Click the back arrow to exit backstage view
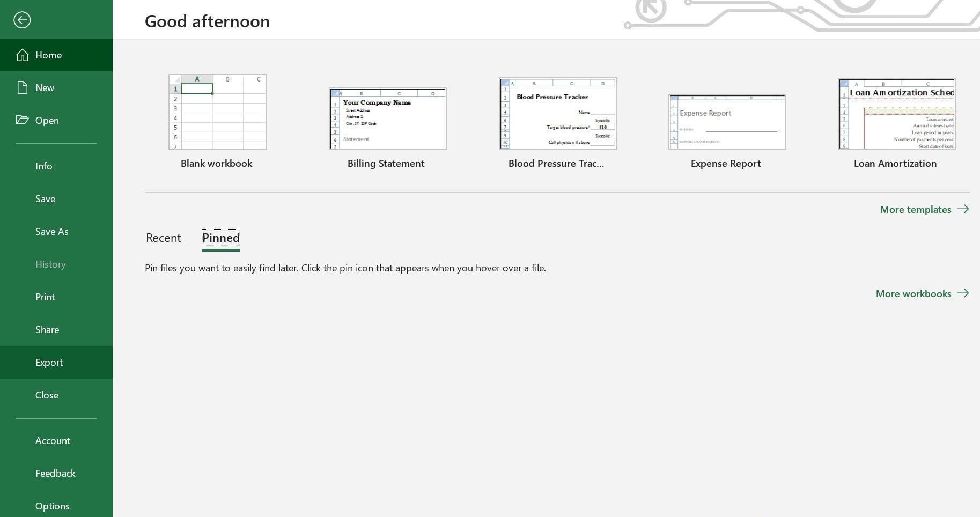The image size is (980, 517). tap(22, 20)
